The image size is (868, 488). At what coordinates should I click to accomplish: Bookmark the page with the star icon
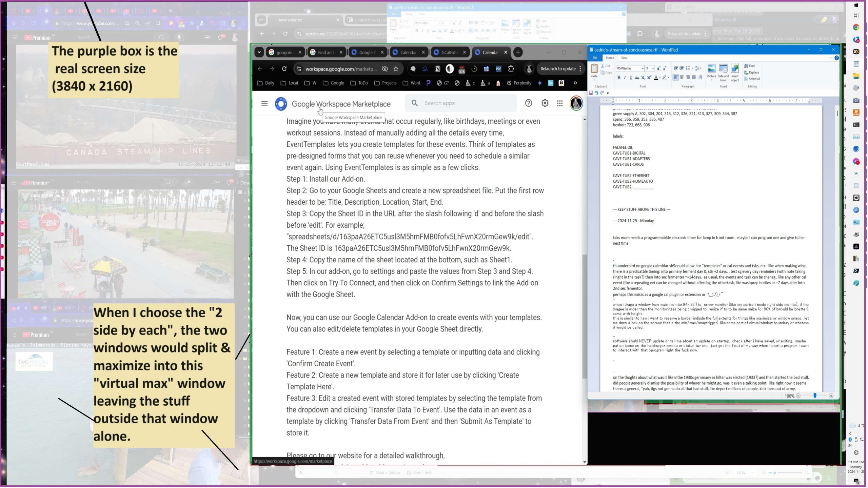396,69
